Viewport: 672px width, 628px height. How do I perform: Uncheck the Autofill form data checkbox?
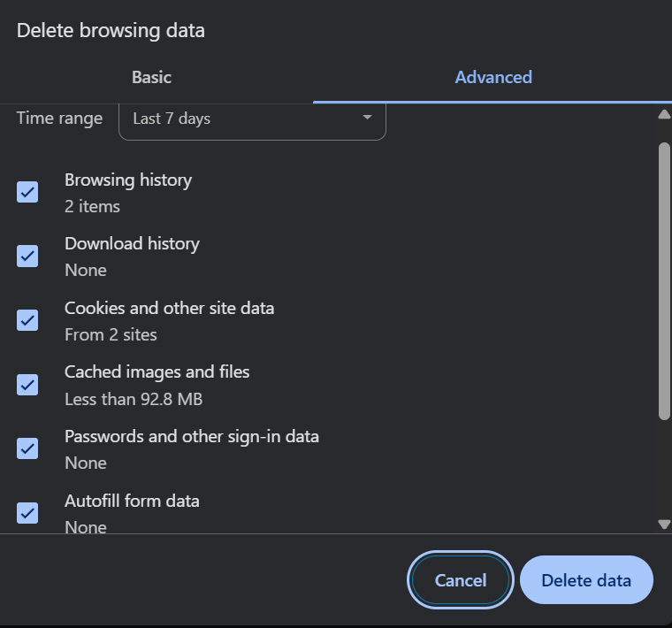pyautogui.click(x=27, y=512)
